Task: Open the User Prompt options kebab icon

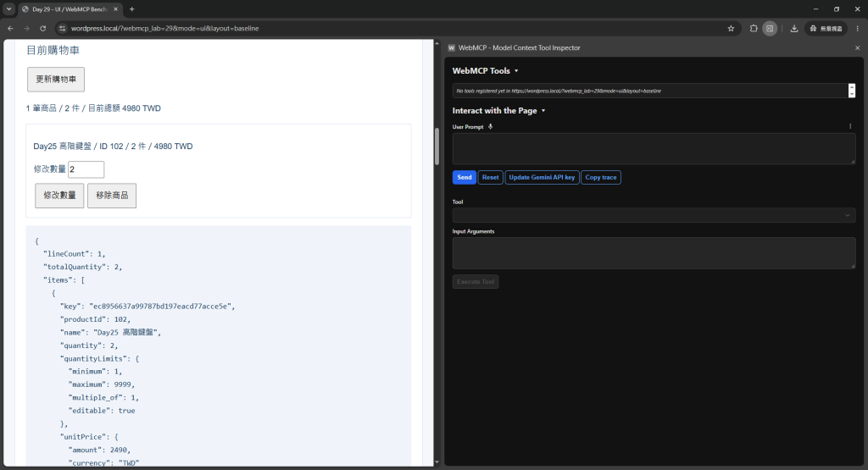Action: 850,127
